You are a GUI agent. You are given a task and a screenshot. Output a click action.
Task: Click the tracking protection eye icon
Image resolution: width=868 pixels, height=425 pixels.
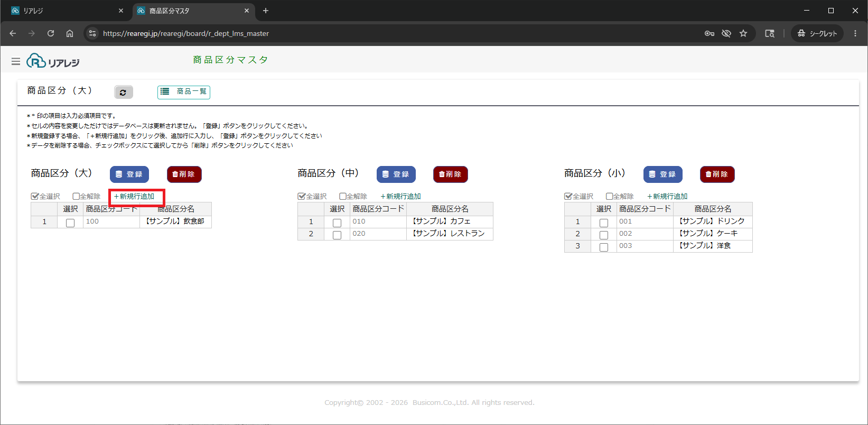pyautogui.click(x=726, y=33)
